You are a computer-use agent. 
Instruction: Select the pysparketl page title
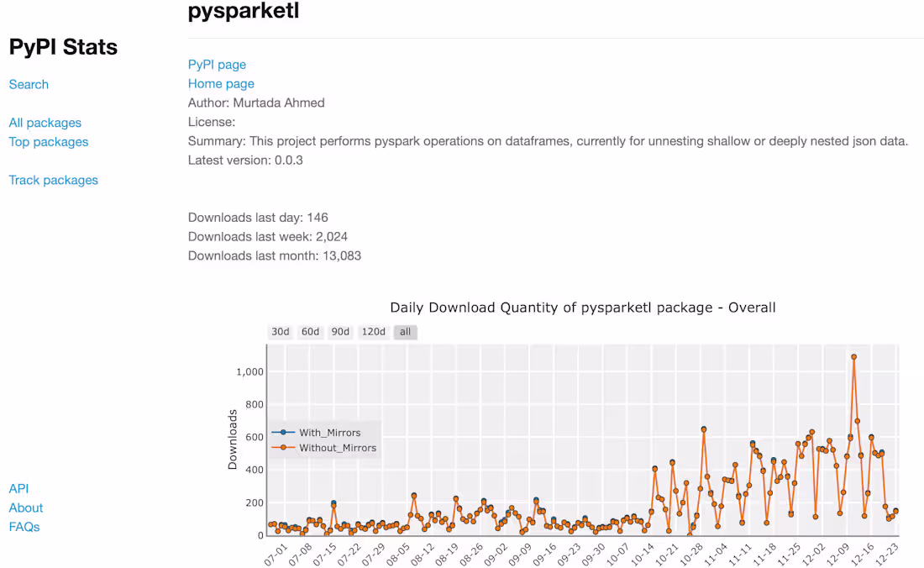tap(243, 12)
